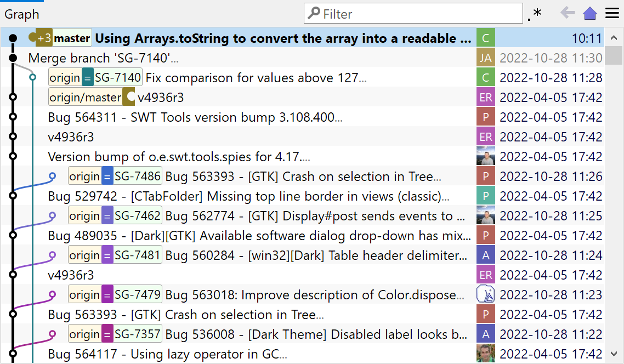Click the green C committer avatar on the top commit

[x=485, y=38]
